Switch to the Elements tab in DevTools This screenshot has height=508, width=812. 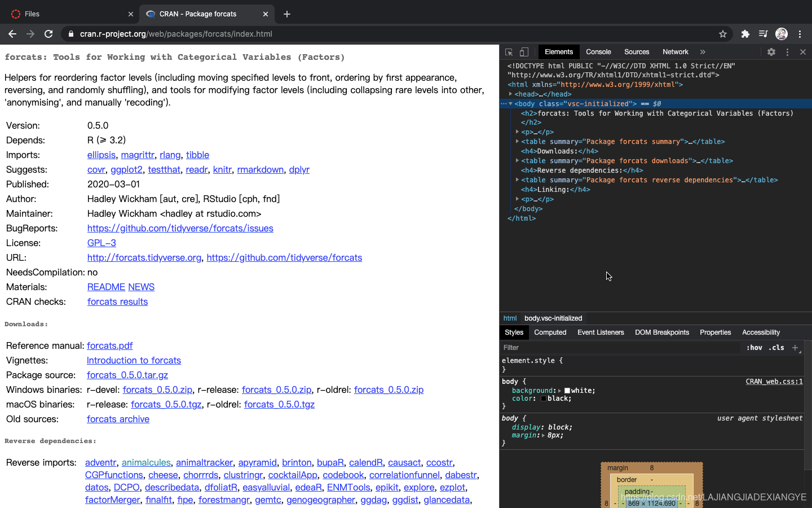pyautogui.click(x=559, y=52)
